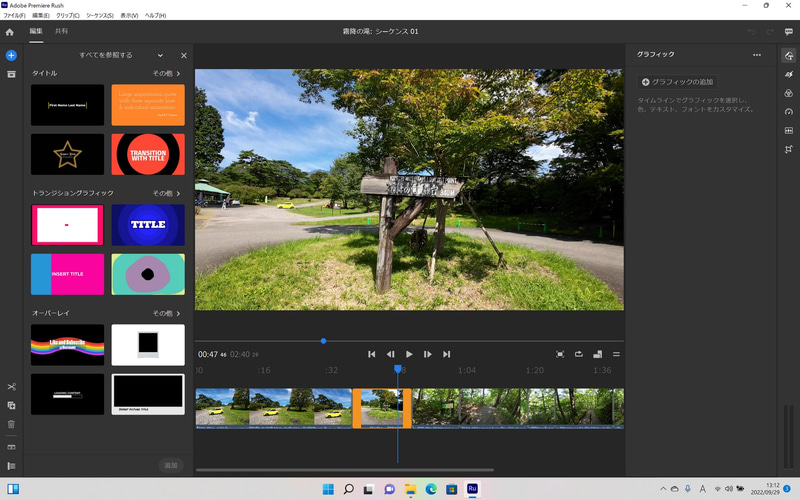Open Microsoft Edge from taskbar
The width and height of the screenshot is (800, 500).
431,489
